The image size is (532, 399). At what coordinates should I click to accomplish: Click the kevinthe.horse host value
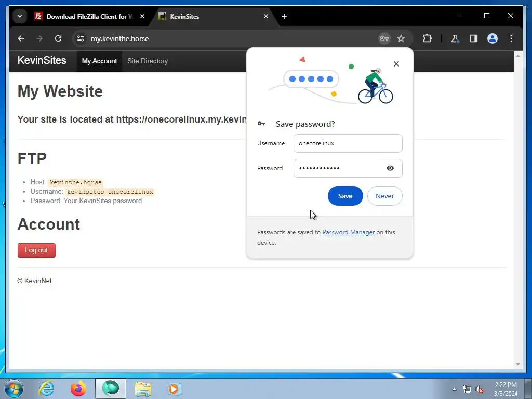pyautogui.click(x=76, y=182)
